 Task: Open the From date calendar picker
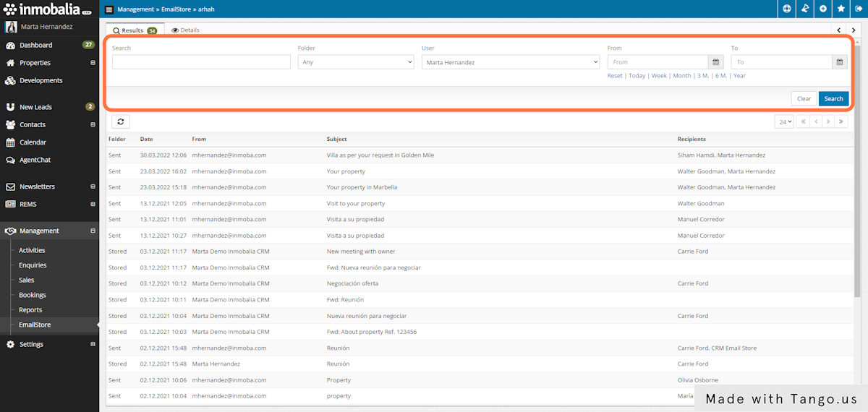click(716, 62)
